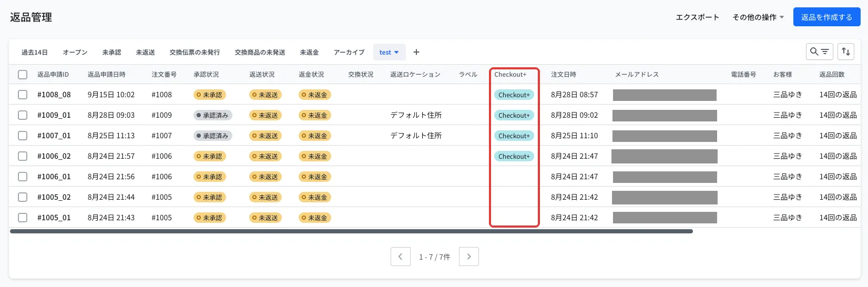Click order date 8月28日 08:57
This screenshot has width=868, height=287.
[x=575, y=95]
